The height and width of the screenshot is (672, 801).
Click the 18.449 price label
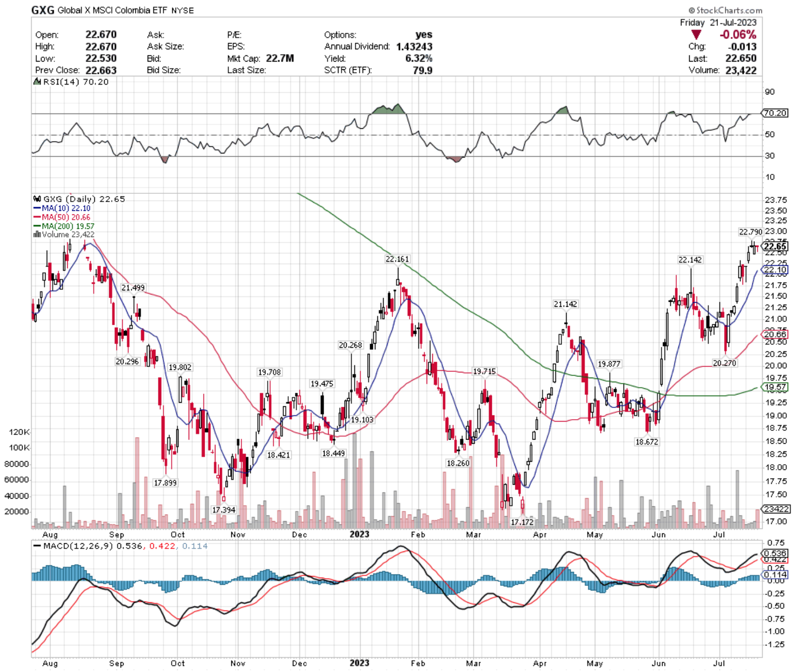333,453
